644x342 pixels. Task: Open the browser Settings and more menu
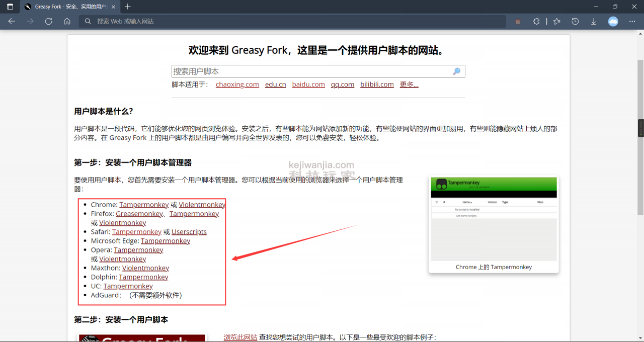[632, 21]
